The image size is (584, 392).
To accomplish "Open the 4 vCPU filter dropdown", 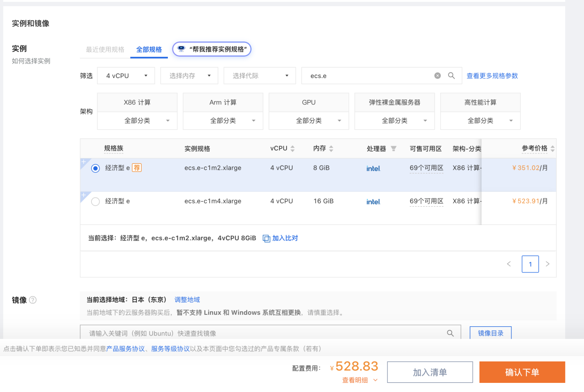I will tap(126, 76).
